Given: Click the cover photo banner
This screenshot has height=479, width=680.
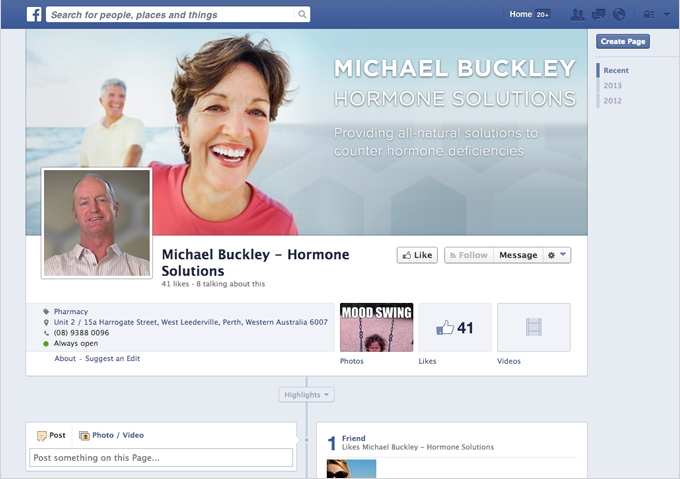Looking at the screenshot, I should (307, 132).
